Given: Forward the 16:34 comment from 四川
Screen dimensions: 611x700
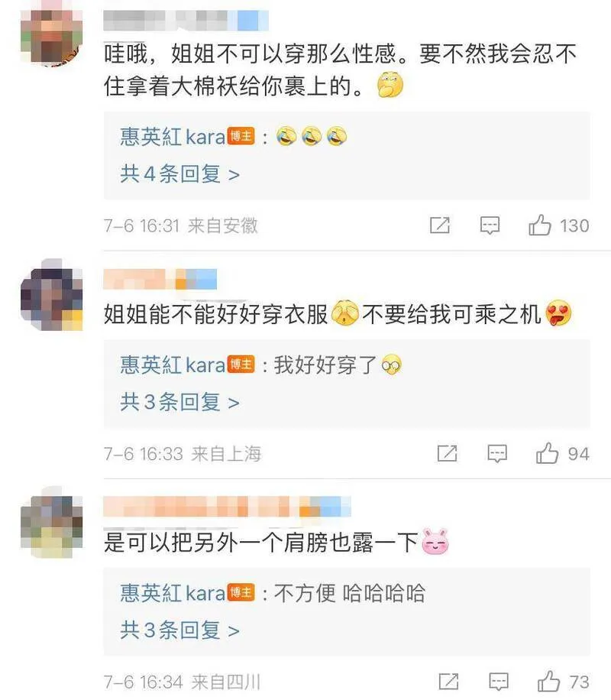Looking at the screenshot, I should [448, 681].
